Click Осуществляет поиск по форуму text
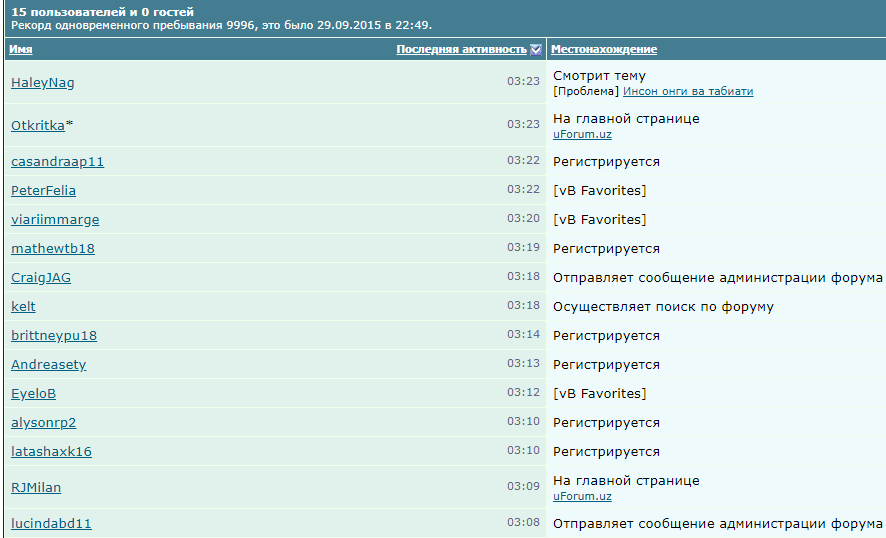The image size is (886, 538). [x=663, y=307]
